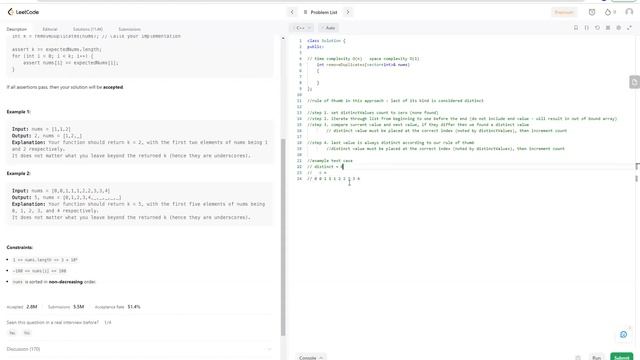The height and width of the screenshot is (360, 640).
Task: Go to the next problem arrow
Action: (348, 12)
